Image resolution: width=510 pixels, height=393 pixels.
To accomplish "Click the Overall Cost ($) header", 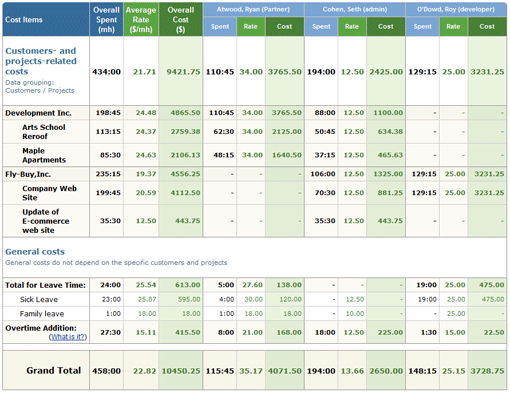I will 181,20.
